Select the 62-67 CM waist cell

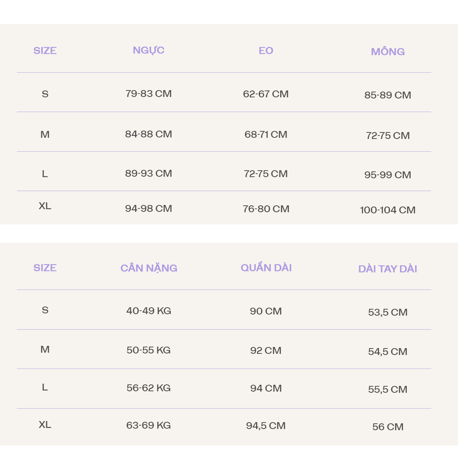[266, 94]
